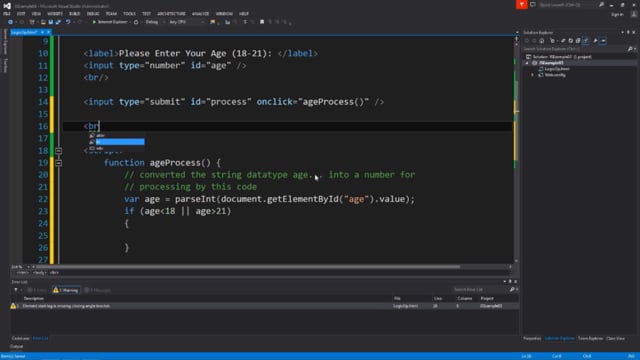This screenshot has width=640, height=360.
Task: Open the Toolbox side tab
Action: tap(5, 65)
